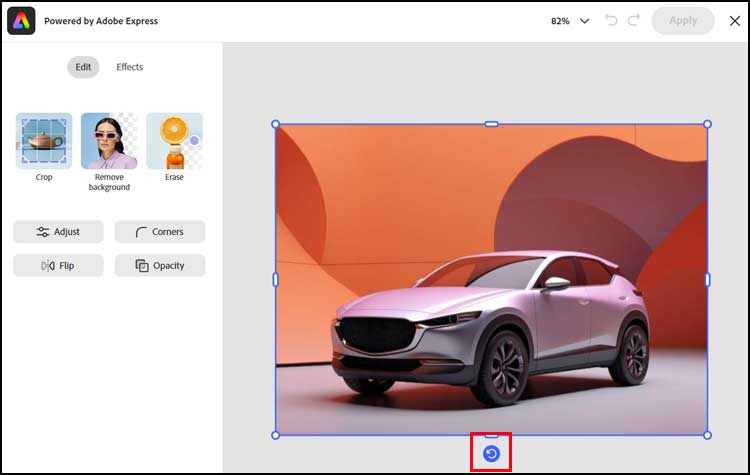This screenshot has height=475, width=750.
Task: Select the Remove background tool thumbnail
Action: (x=109, y=141)
